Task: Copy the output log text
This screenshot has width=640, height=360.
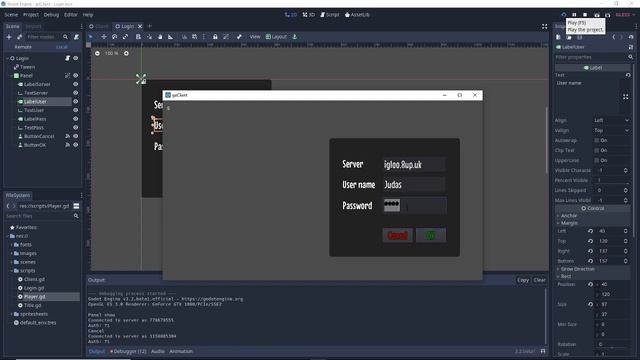Action: pyautogui.click(x=523, y=280)
